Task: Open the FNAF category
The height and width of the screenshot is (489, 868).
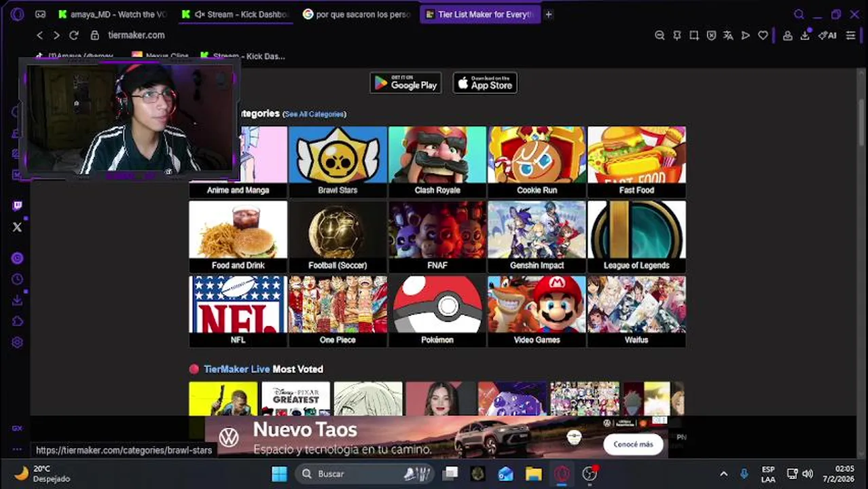Action: [x=437, y=236]
